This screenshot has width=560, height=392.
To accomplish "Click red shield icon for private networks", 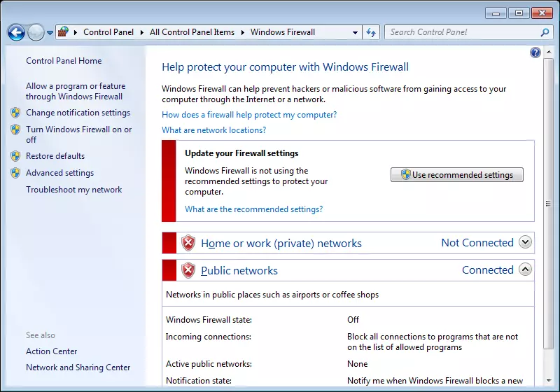I will (188, 243).
